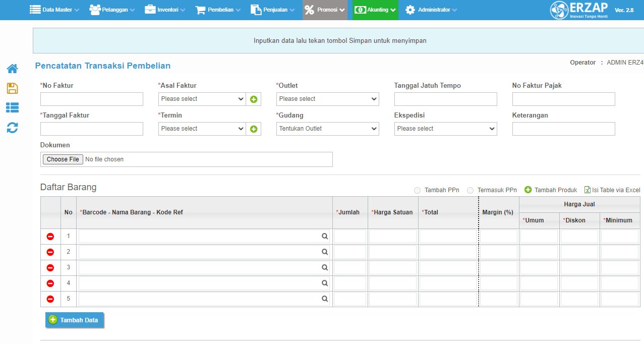The image size is (644, 344).
Task: Click row 2 Minimum price field
Action: tap(620, 252)
